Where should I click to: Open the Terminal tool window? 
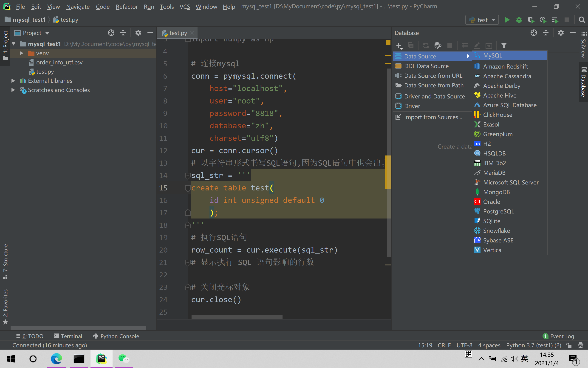[x=68, y=336]
